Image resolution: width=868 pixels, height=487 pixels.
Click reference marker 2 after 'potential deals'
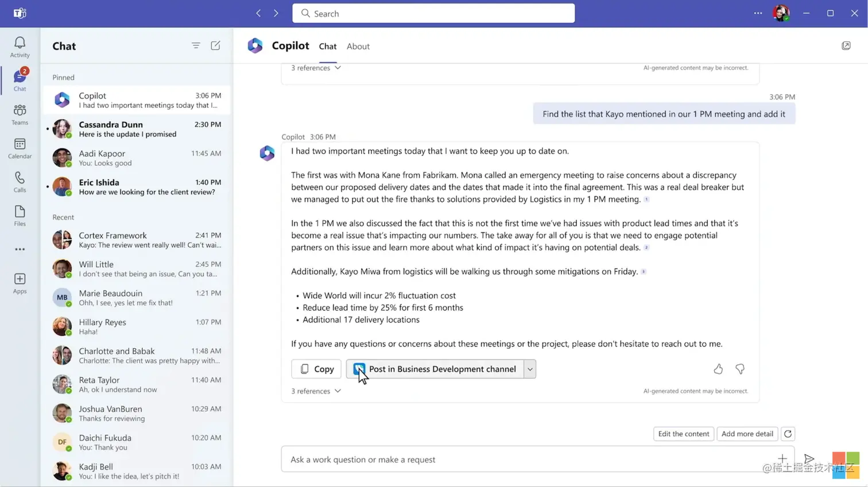646,247
